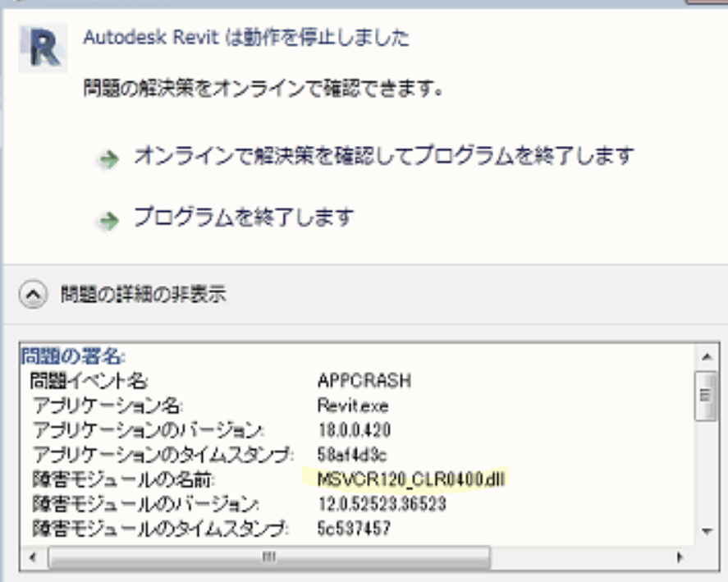728x582 pixels.
Task: Click the 障害モジュールのタイムスタンプ label
Action: [x=161, y=529]
